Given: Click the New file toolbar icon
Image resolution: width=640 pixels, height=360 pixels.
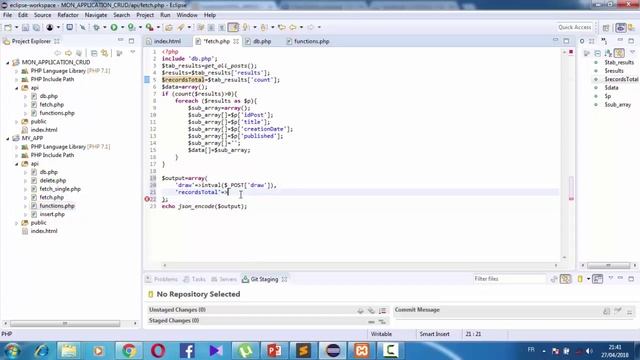Looking at the screenshot, I should pos(8,27).
